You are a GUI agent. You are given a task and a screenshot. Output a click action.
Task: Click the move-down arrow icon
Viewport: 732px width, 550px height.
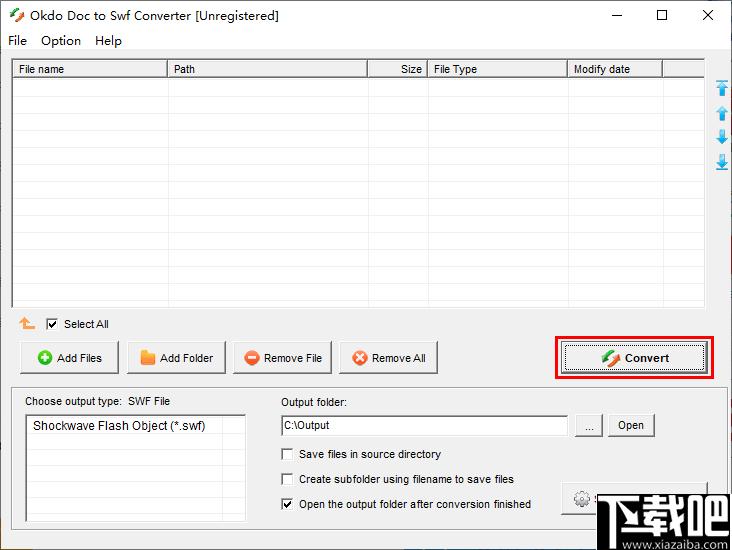click(x=721, y=137)
